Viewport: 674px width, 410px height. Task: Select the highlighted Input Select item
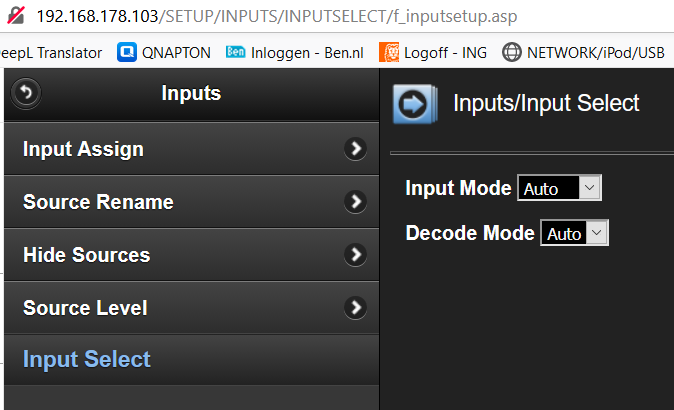pyautogui.click(x=87, y=359)
